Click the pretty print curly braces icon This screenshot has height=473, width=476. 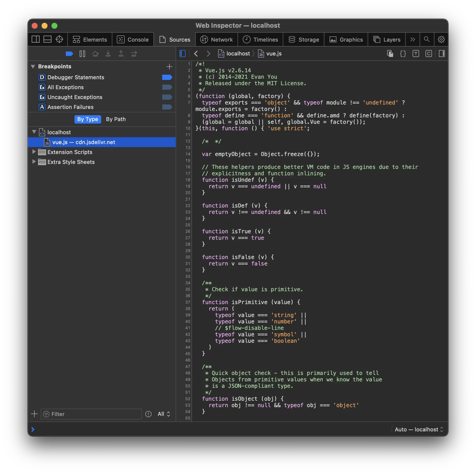coord(403,54)
